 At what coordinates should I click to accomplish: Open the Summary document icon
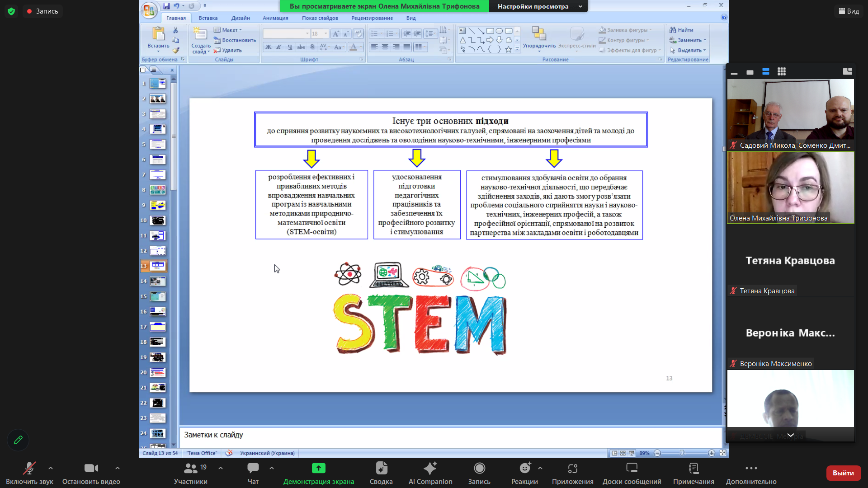(x=381, y=469)
